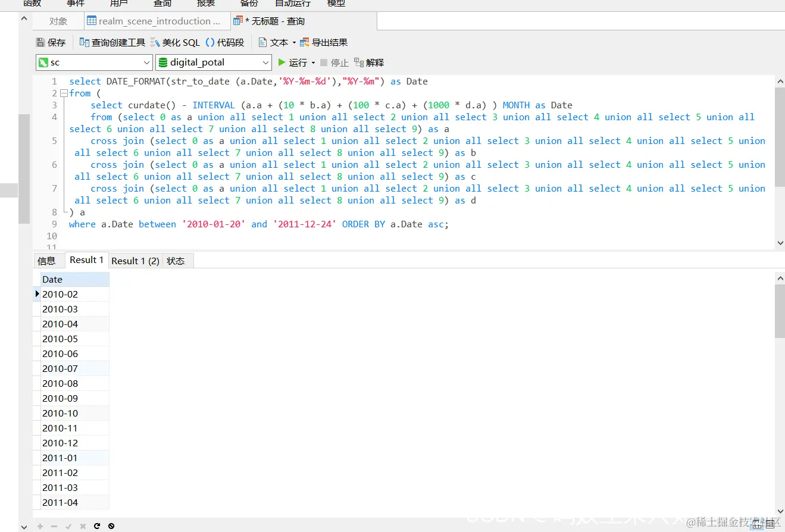Click inside SQL editor on line 9
785x532 pixels.
pyautogui.click(x=258, y=224)
